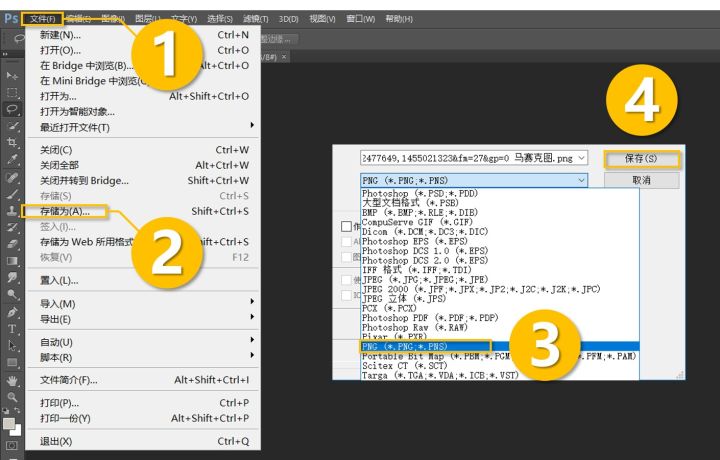Select Photoshop (*.PSD;*.PDD) format
Viewport: 720px width, 460px height.
pos(500,193)
